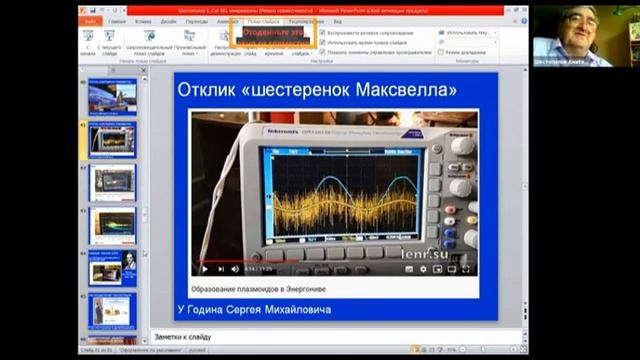
Task: Click the speaker webcam video tile
Action: coord(586,36)
